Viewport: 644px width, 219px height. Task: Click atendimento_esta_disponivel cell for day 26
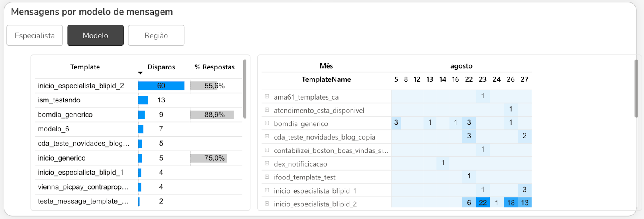(511, 109)
